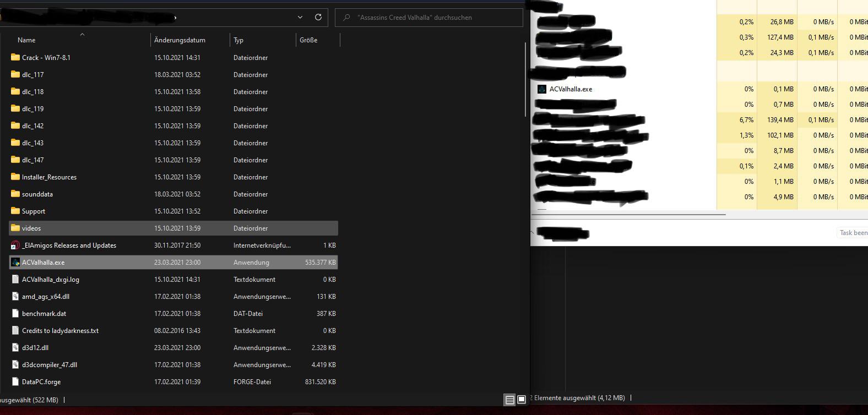The image size is (868, 415).
Task: Select the dlc_119 folder icon
Action: pyautogui.click(x=15, y=108)
